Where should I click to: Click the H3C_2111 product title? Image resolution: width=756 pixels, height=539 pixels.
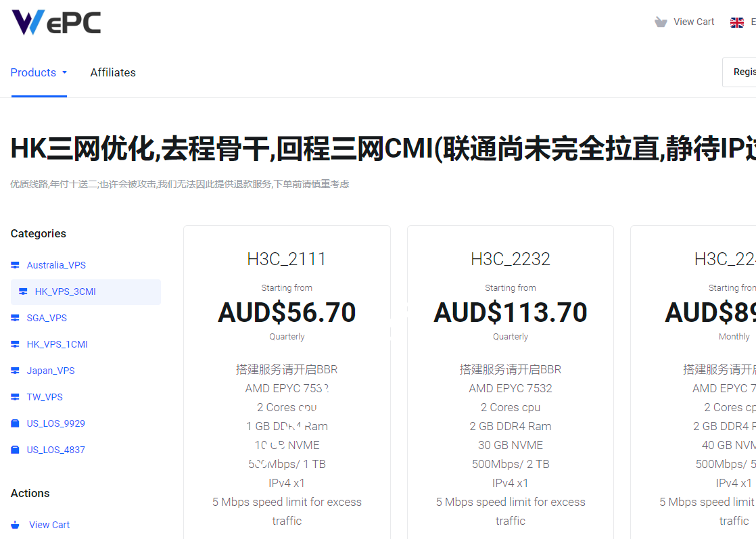[287, 258]
